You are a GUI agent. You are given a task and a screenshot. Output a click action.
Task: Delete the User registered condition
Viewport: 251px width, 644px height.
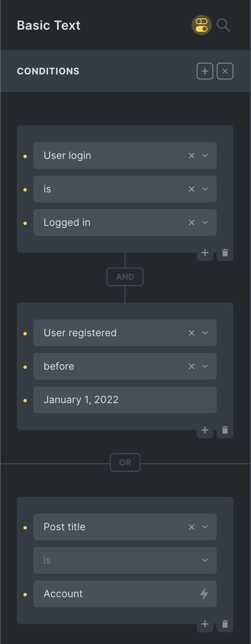pyautogui.click(x=225, y=430)
